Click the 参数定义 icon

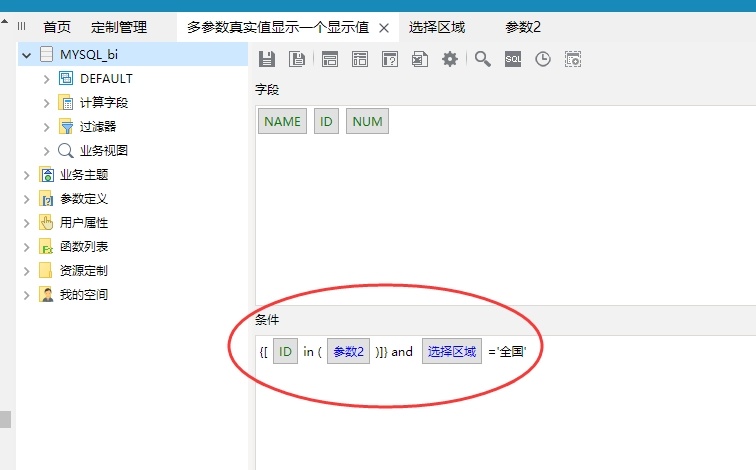click(46, 198)
